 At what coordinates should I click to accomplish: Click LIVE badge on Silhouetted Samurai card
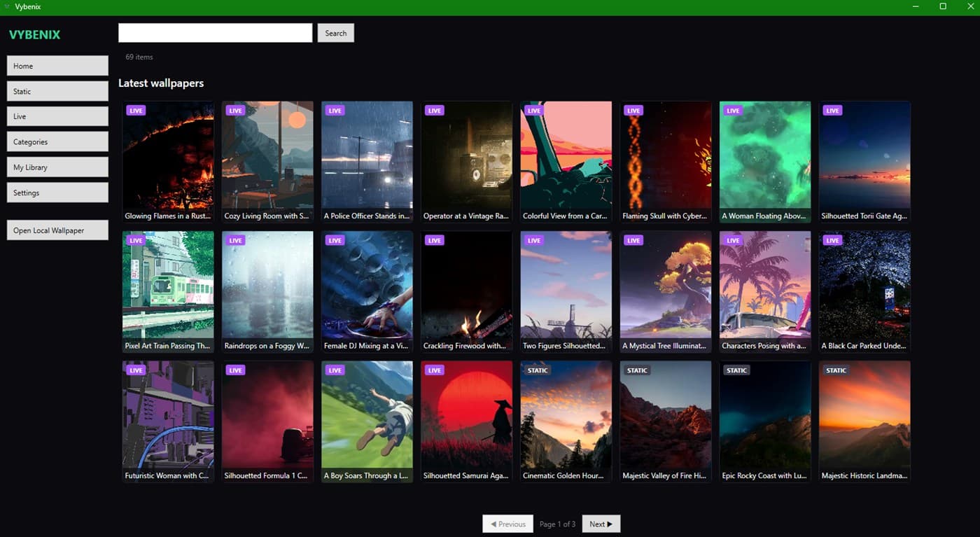pos(434,370)
